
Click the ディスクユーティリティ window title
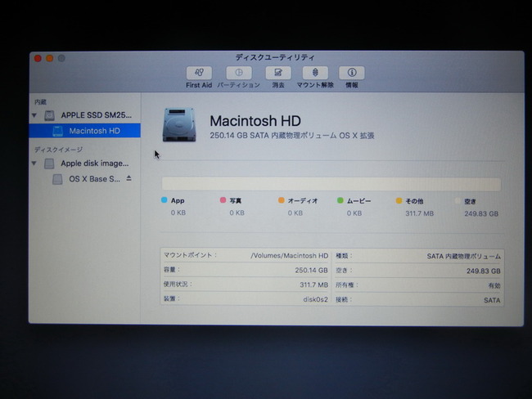(x=275, y=57)
